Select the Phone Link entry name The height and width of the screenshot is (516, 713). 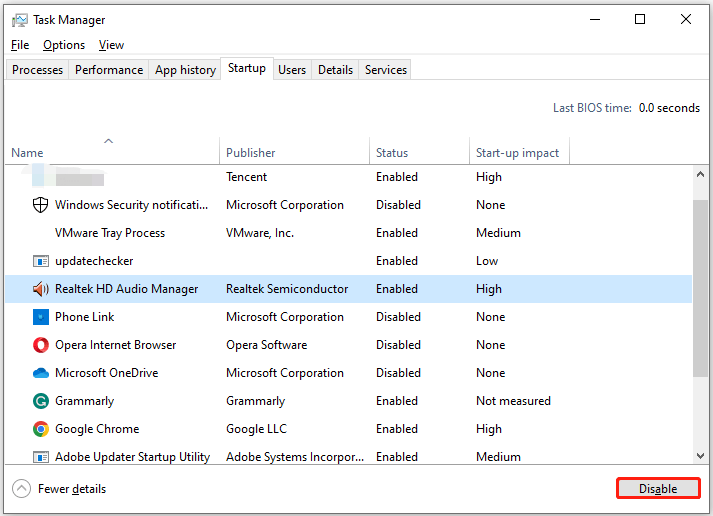coord(85,317)
